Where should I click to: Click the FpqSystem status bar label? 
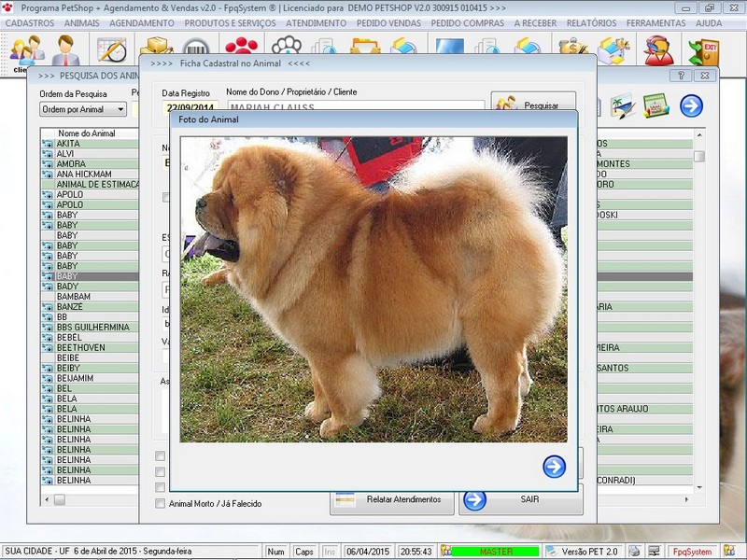pos(692,552)
